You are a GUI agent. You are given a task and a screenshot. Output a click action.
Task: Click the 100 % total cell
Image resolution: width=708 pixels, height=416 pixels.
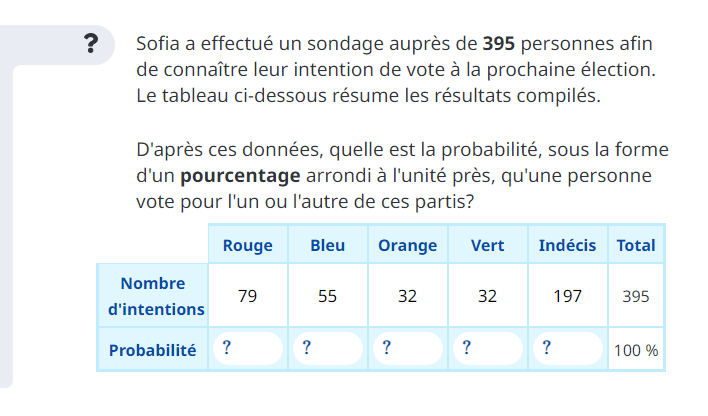point(636,351)
